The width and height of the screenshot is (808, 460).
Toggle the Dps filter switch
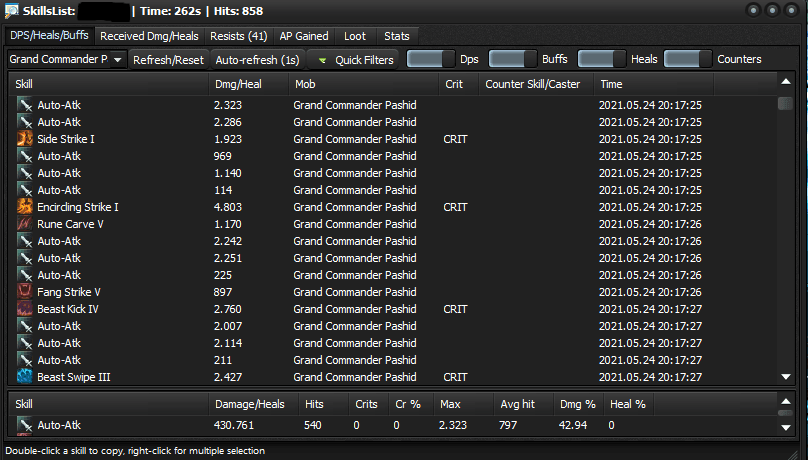[x=431, y=59]
